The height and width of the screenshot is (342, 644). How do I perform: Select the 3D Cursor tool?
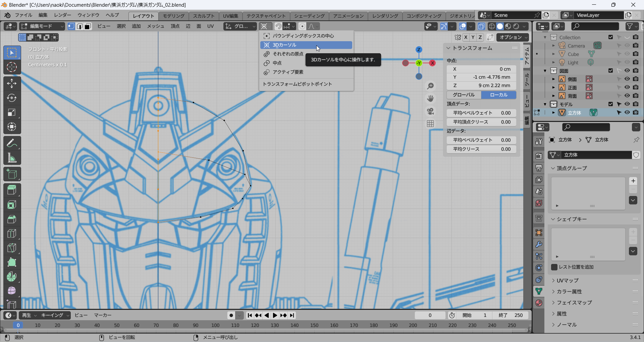12,67
